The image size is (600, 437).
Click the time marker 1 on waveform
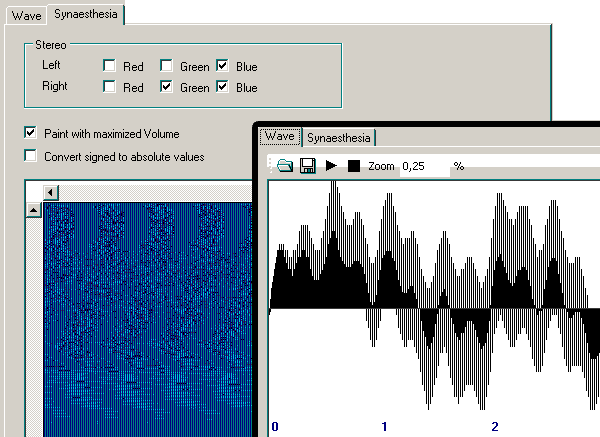[x=384, y=426]
